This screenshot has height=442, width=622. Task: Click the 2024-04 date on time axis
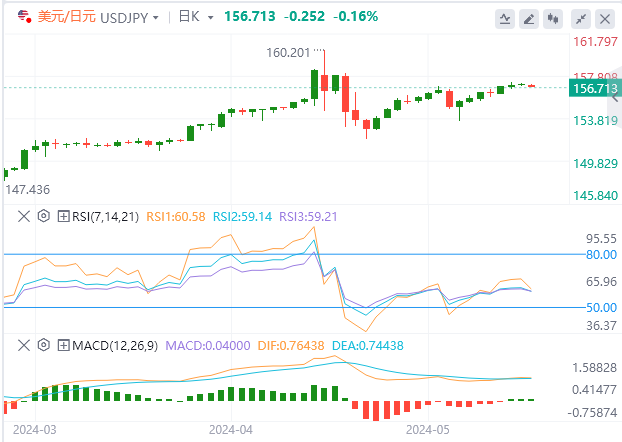click(x=230, y=428)
